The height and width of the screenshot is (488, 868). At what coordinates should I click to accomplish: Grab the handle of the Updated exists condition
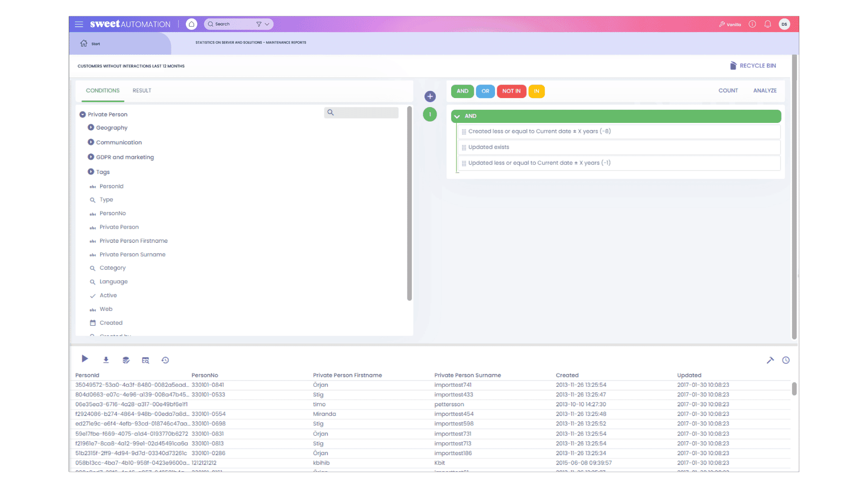tap(464, 148)
